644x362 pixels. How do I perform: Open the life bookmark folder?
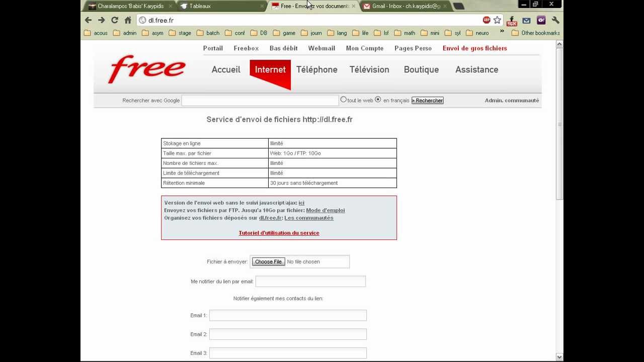(x=360, y=33)
